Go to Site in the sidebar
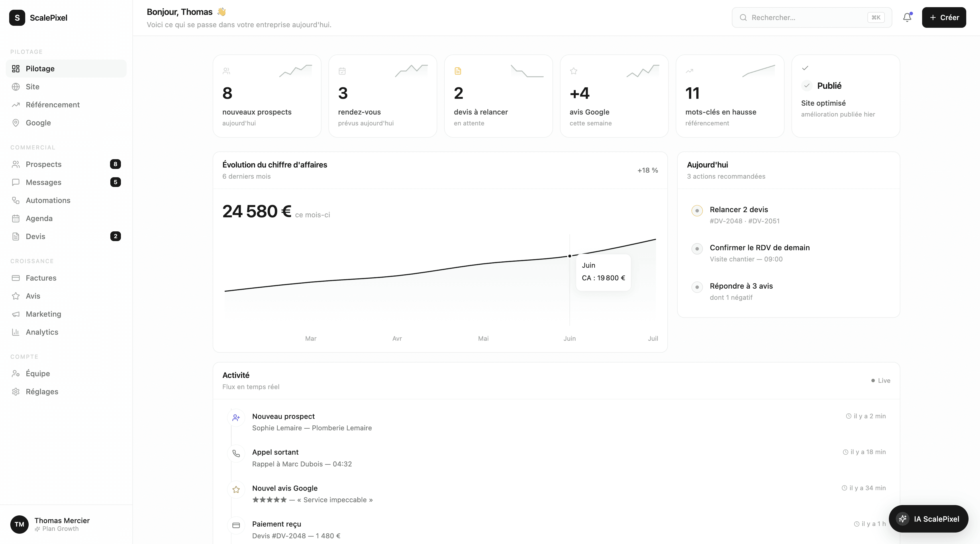980x544 pixels. pos(66,87)
